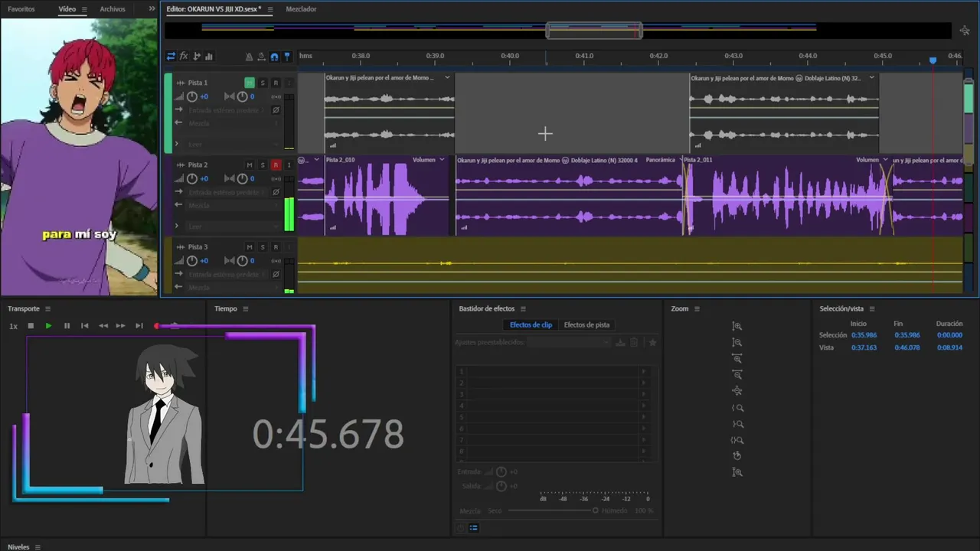
Task: Arm Pista 1 for recording
Action: [276, 83]
